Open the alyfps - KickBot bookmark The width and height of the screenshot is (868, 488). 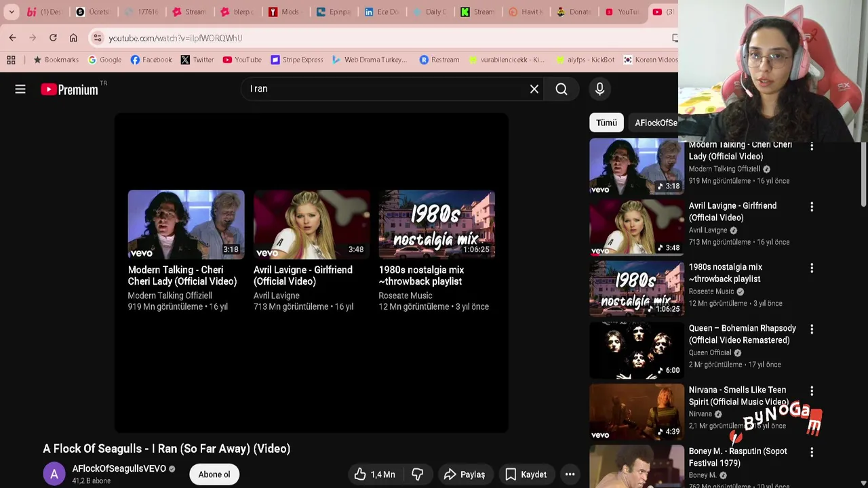pyautogui.click(x=585, y=60)
